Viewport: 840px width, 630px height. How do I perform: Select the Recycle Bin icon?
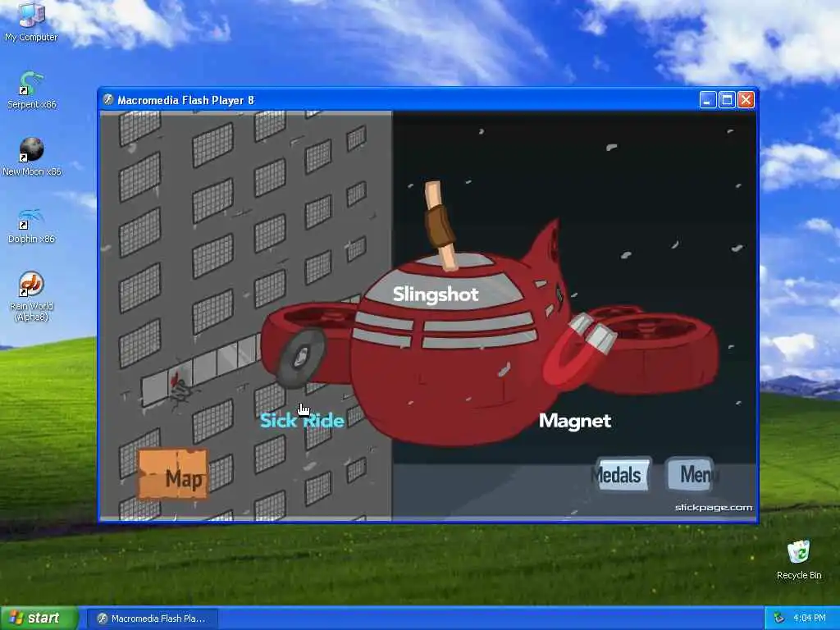[799, 559]
